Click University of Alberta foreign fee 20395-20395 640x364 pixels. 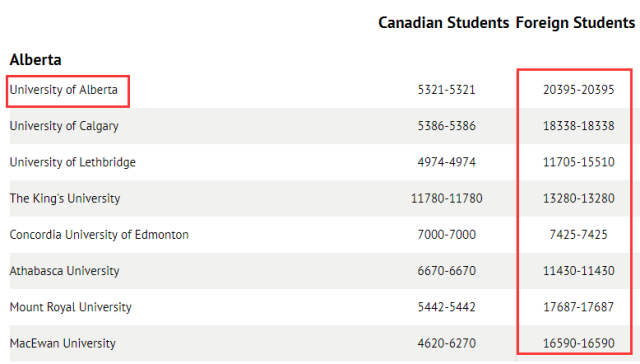[x=578, y=90]
